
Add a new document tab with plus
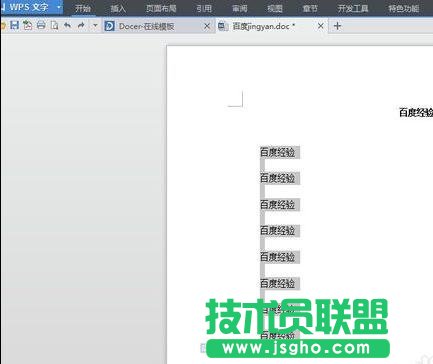(x=337, y=26)
